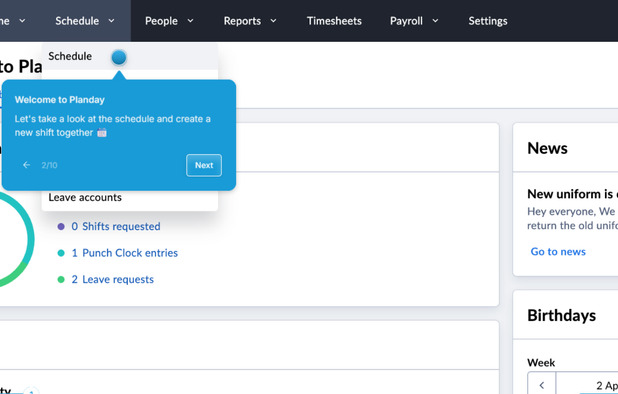Go back with the tour's left arrow
618x394 pixels.
(26, 165)
